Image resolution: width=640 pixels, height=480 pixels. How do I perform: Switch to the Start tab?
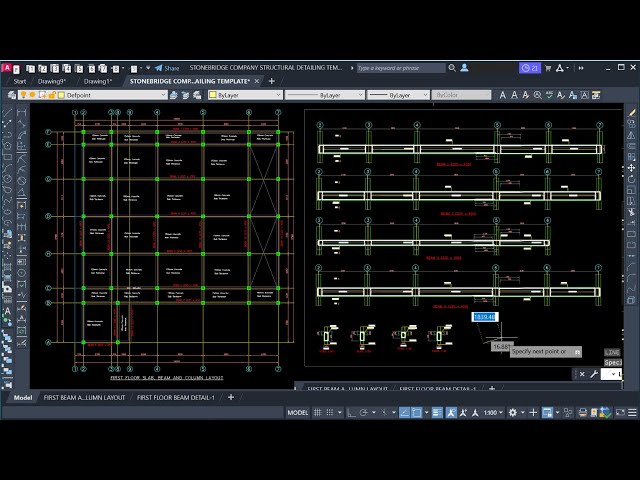(x=20, y=82)
